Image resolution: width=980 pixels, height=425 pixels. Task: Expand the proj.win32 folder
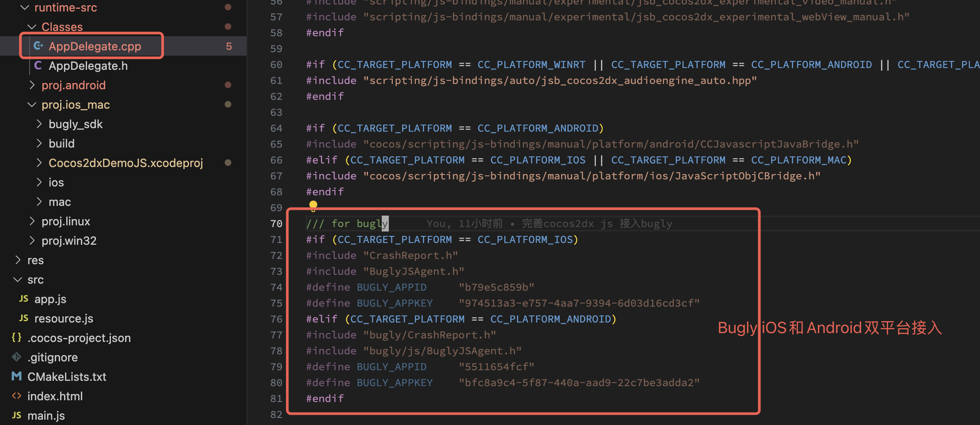point(32,240)
